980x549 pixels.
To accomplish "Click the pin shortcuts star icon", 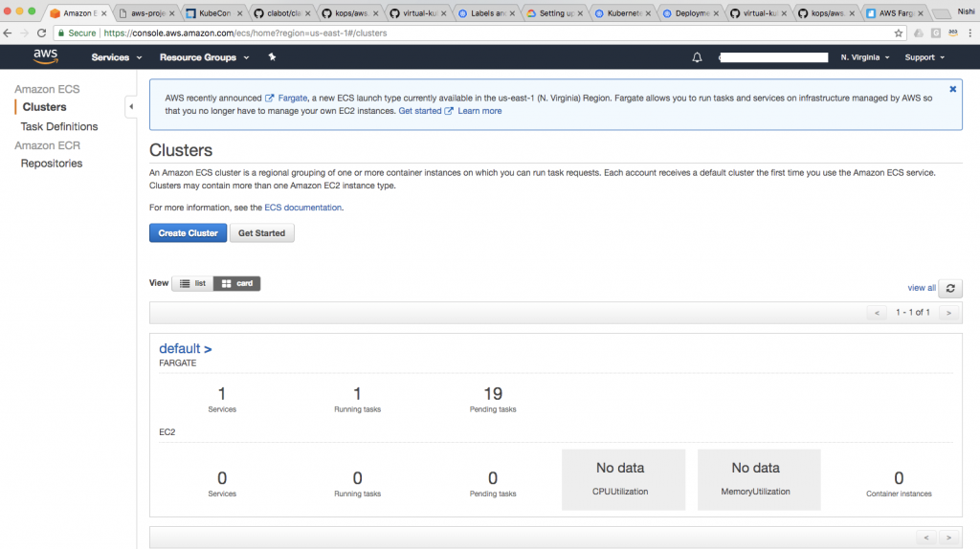I will [272, 56].
